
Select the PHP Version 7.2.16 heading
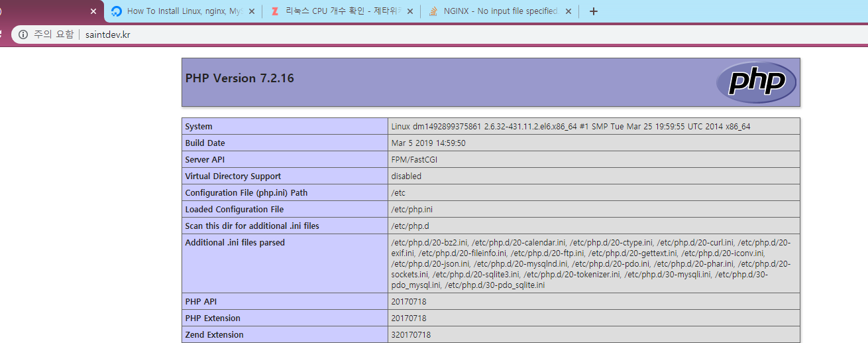[240, 78]
